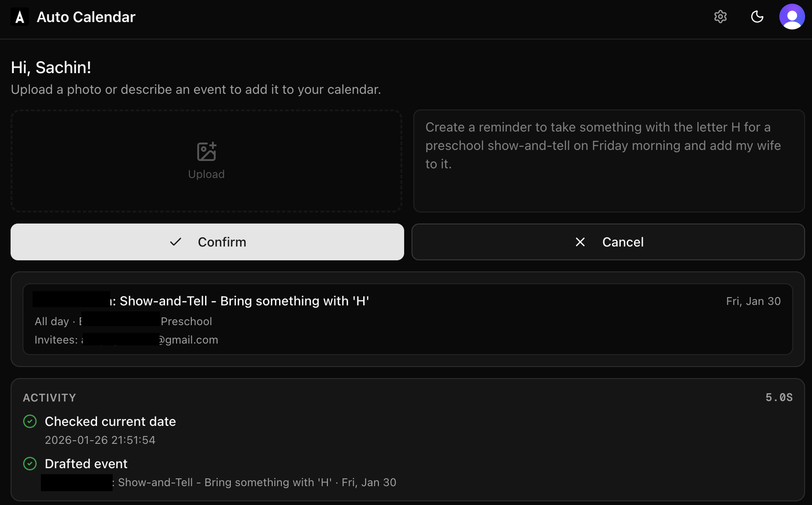Click the green check beside Drafted event
Screen dimensions: 812x505
(30, 464)
